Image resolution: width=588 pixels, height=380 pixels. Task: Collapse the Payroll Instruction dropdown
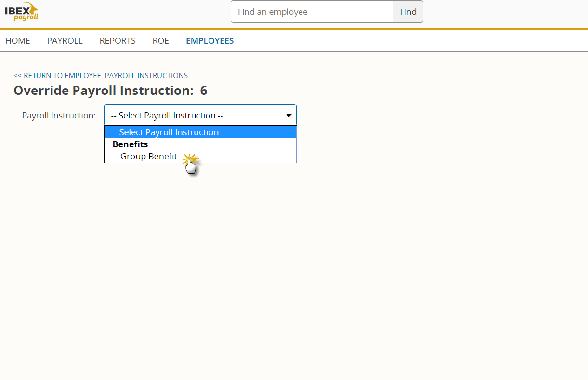point(200,115)
